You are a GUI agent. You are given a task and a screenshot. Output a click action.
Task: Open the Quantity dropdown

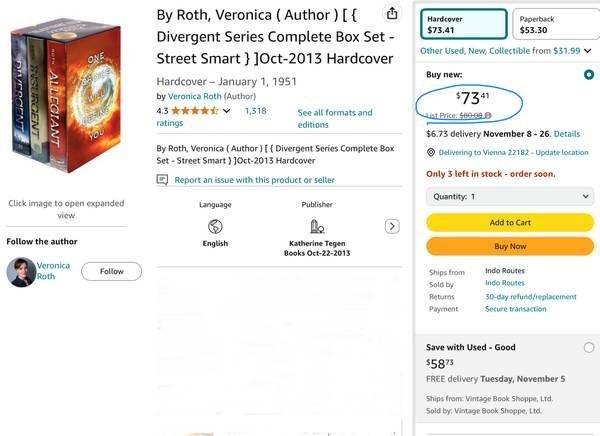(509, 197)
